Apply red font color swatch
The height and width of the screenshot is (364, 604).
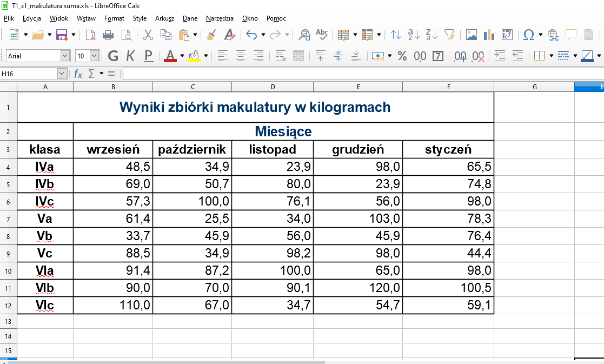pyautogui.click(x=170, y=56)
